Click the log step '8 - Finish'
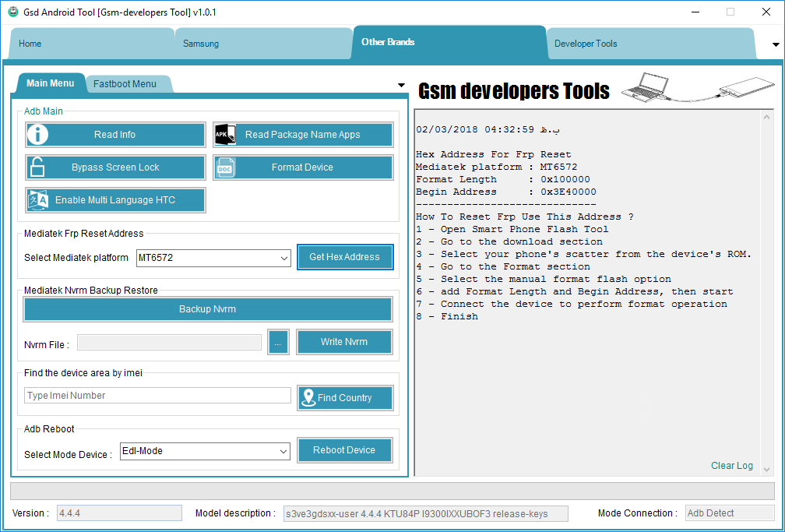Screen dimensions: 785x532 tap(446, 316)
